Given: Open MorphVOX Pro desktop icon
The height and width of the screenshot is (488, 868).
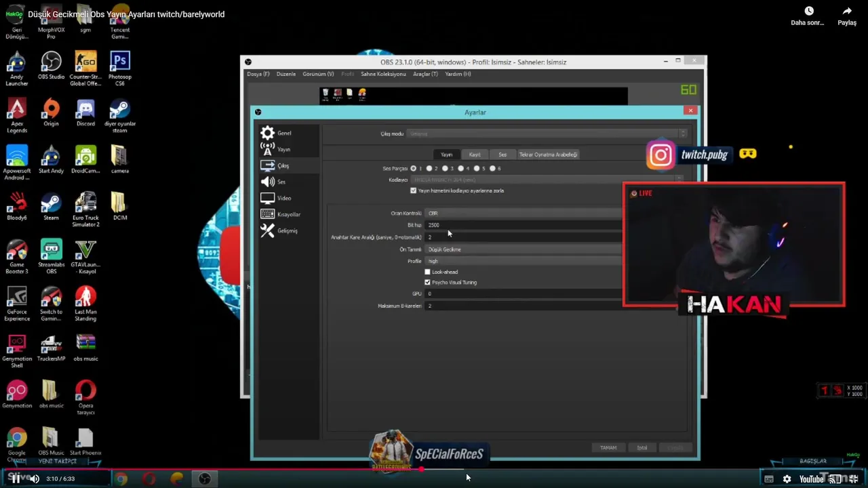Looking at the screenshot, I should click(x=51, y=22).
